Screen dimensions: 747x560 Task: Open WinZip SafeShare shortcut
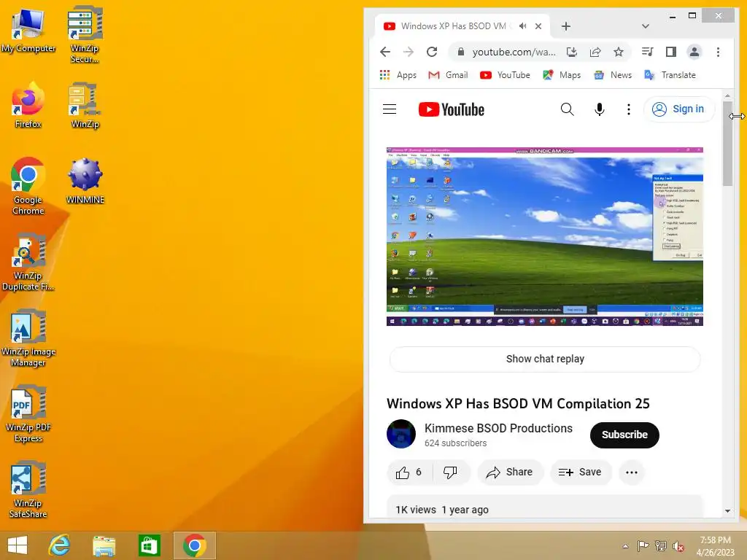28,489
